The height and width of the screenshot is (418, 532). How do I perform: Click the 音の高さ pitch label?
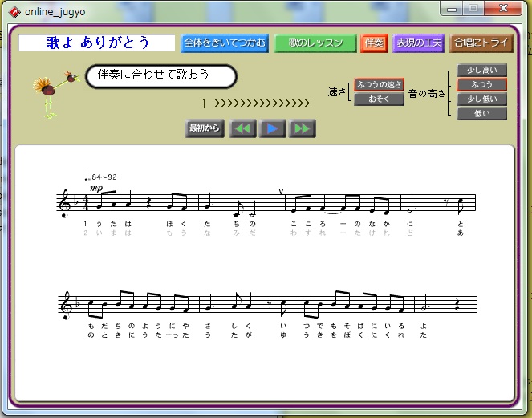click(x=427, y=93)
